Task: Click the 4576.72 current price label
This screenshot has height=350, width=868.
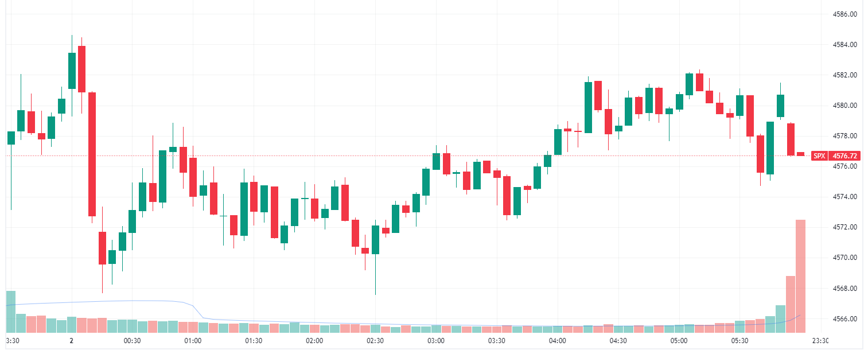Action: 846,155
